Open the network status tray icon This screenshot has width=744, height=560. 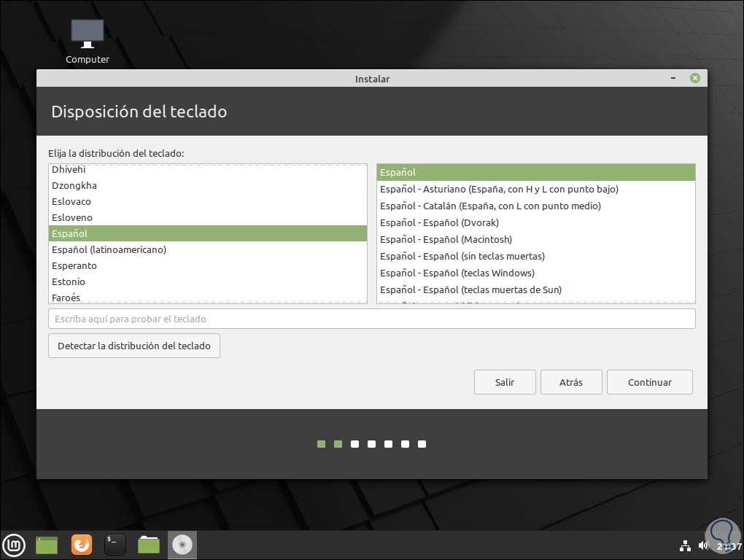[686, 544]
